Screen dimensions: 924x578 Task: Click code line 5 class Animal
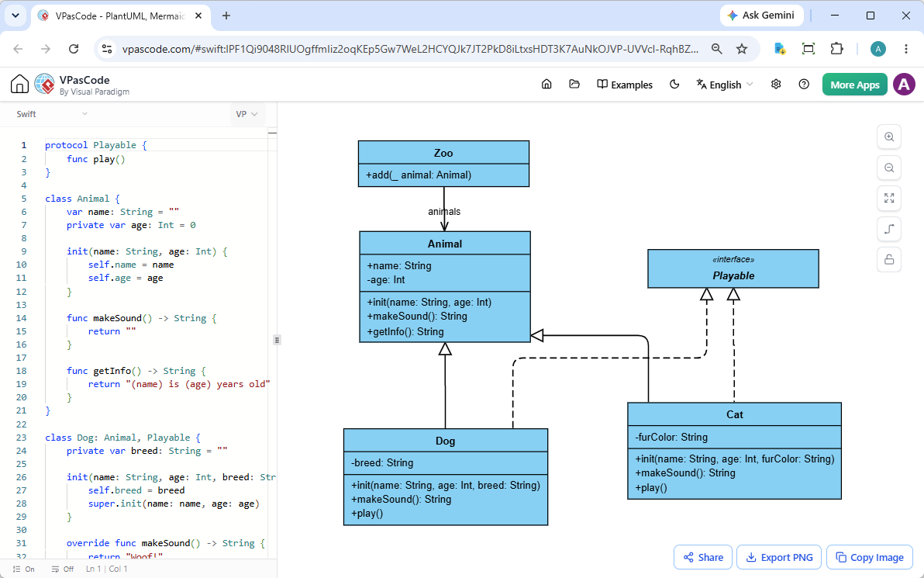pyautogui.click(x=82, y=199)
